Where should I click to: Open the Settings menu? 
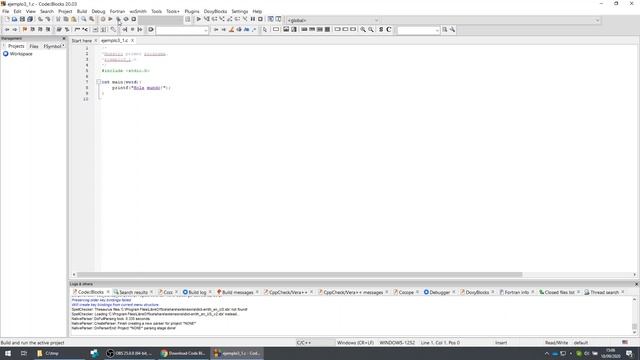(x=240, y=11)
